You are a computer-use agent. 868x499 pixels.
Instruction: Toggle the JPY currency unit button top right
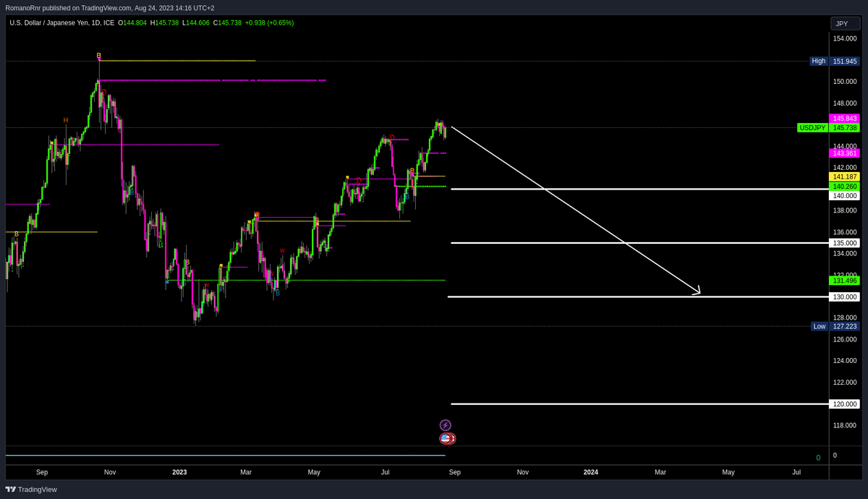coord(844,22)
